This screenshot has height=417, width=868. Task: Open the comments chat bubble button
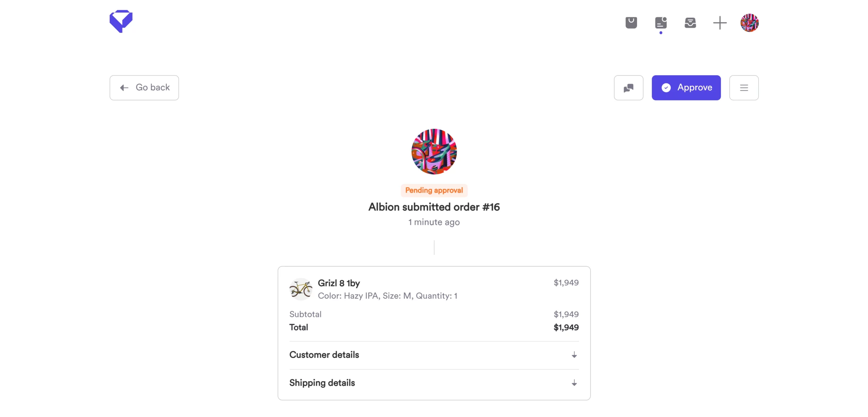tap(628, 88)
